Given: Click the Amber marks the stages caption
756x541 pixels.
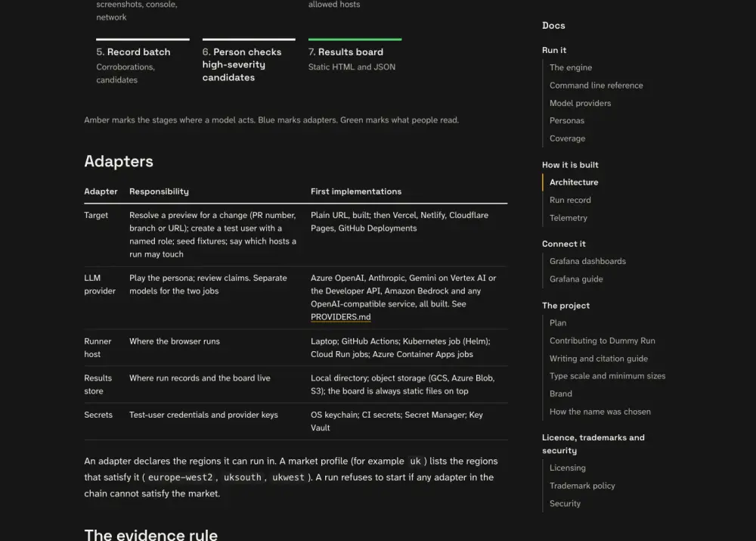Looking at the screenshot, I should [271, 120].
